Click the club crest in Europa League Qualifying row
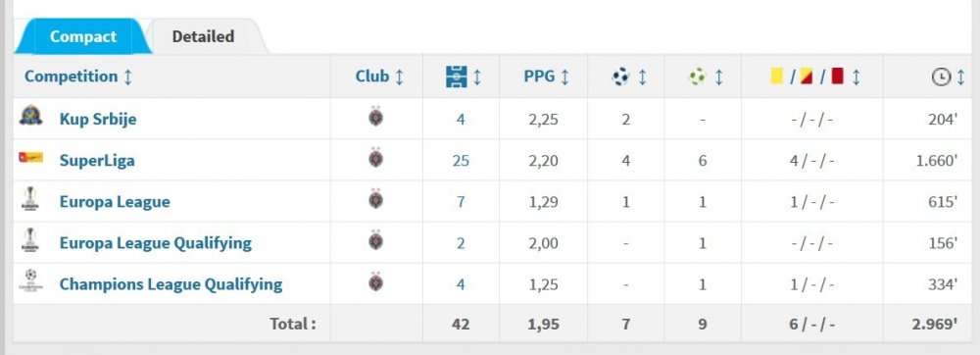 pyautogui.click(x=375, y=240)
